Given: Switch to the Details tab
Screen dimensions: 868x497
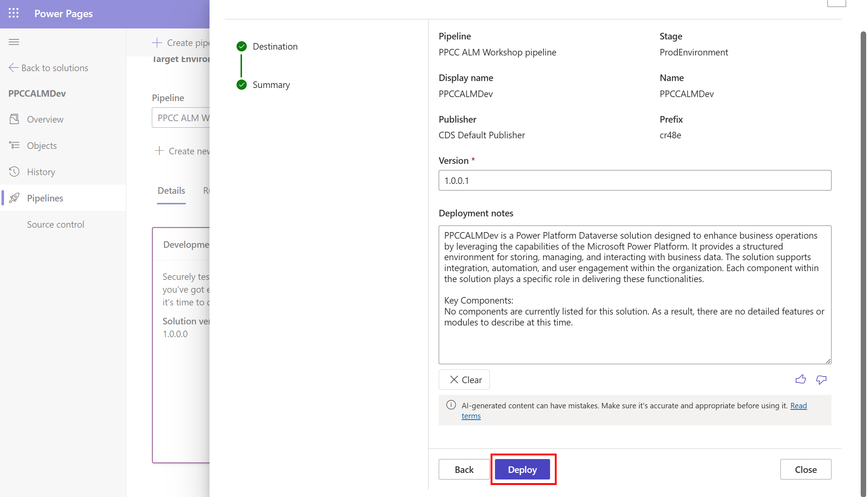Looking at the screenshot, I should point(171,190).
